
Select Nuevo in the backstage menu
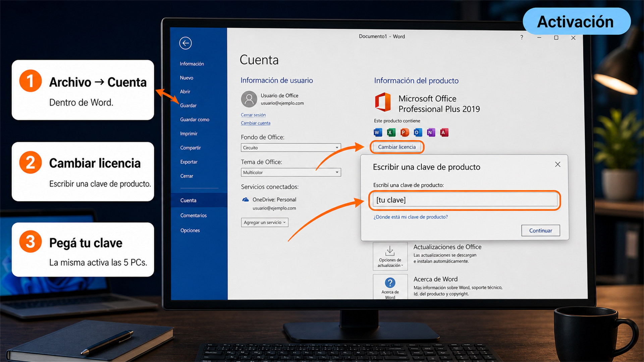point(186,78)
